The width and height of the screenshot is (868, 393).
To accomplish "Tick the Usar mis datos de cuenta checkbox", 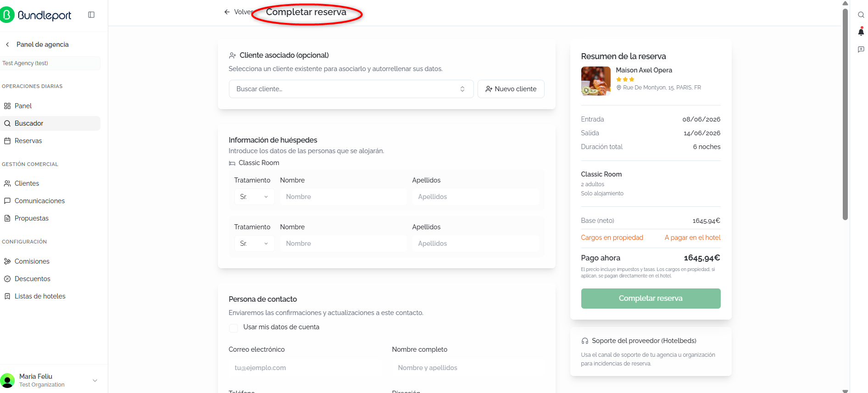I will [x=233, y=328].
